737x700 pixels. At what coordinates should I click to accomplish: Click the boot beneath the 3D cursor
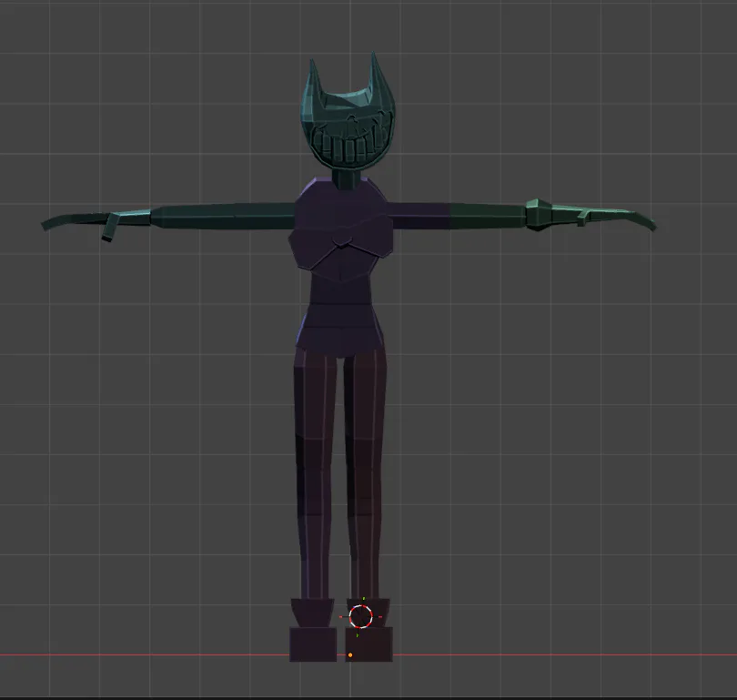point(368,630)
